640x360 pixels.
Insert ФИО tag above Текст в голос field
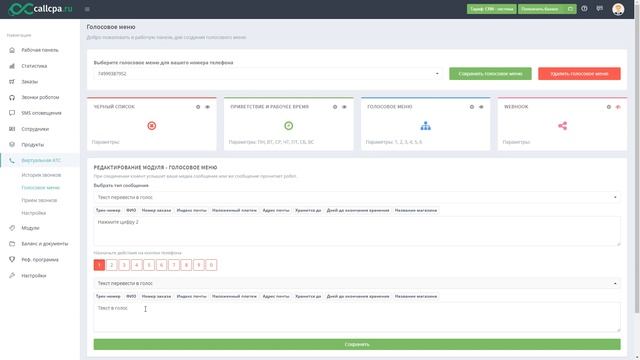tap(131, 296)
